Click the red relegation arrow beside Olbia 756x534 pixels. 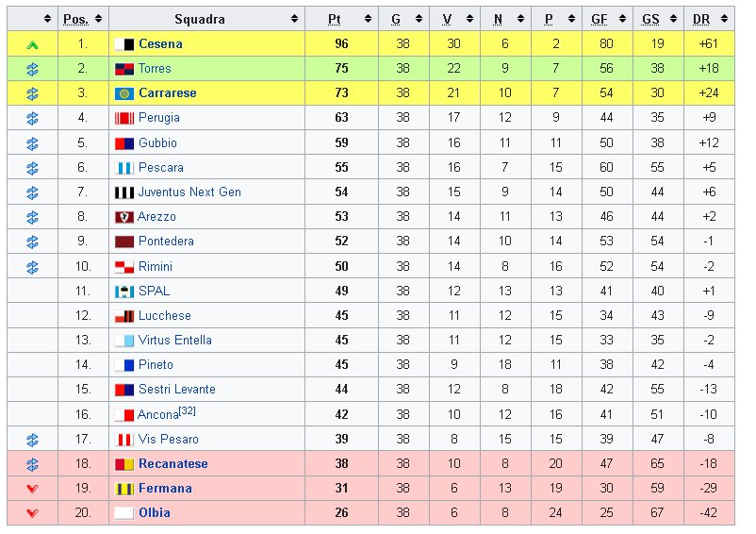[32, 513]
